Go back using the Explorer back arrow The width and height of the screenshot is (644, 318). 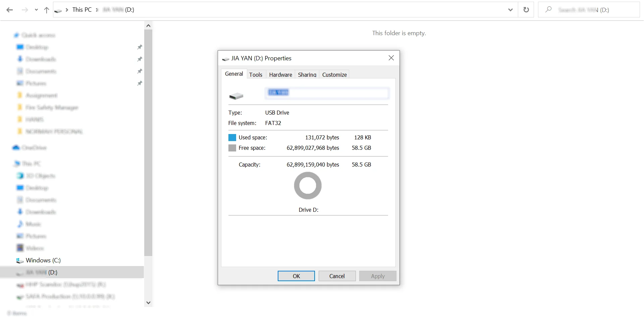coord(9,10)
